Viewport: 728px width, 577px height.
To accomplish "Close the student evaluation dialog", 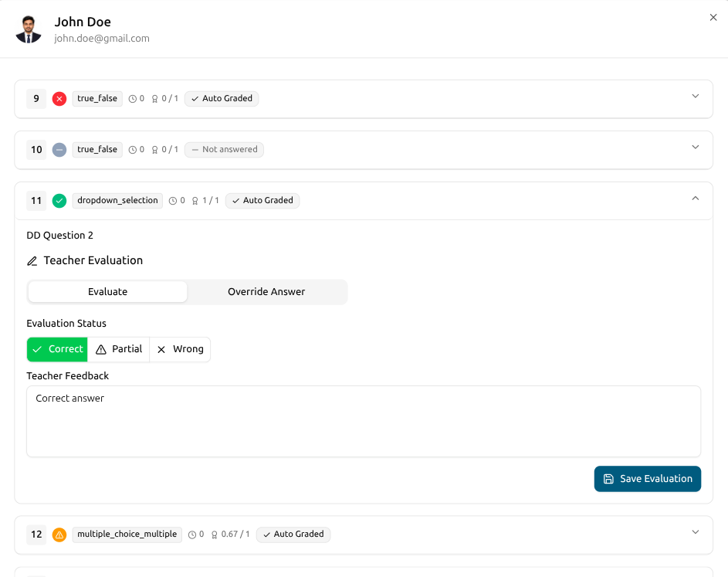I will pyautogui.click(x=713, y=18).
